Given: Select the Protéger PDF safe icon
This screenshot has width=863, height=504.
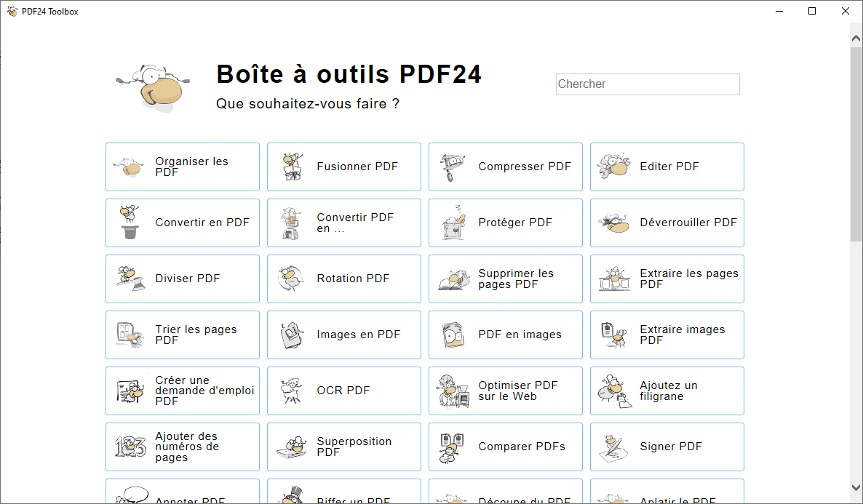Looking at the screenshot, I should pyautogui.click(x=454, y=223).
